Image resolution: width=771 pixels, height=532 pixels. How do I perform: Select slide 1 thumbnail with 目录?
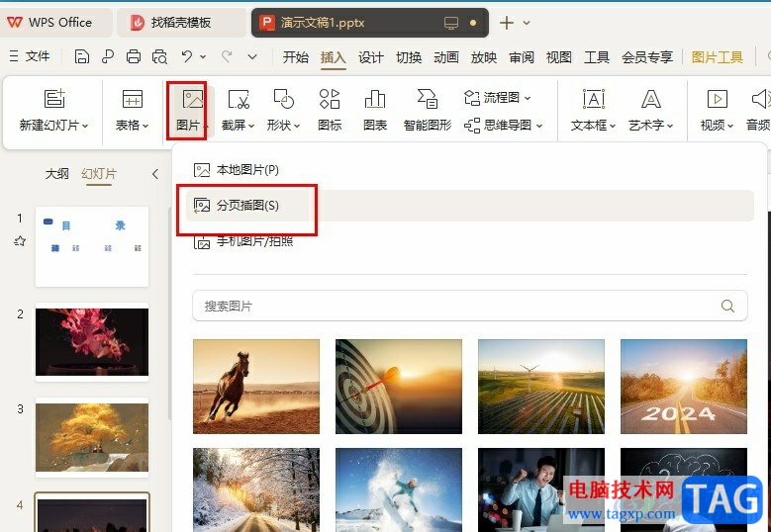point(92,246)
